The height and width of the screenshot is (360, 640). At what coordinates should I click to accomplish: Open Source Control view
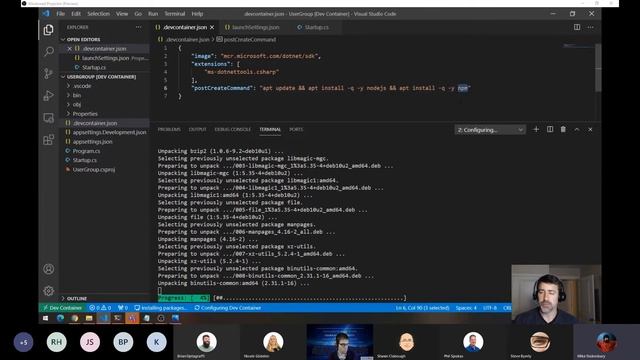tap(49, 73)
